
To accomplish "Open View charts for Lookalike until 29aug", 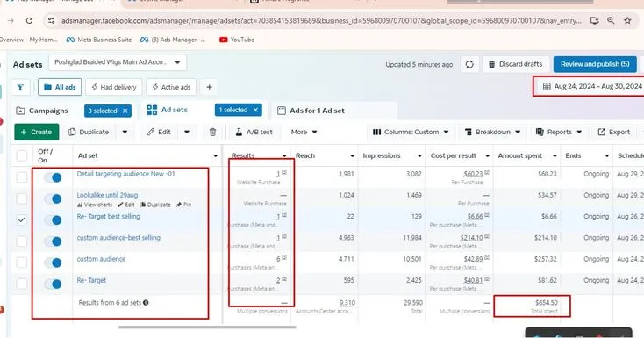I will click(x=95, y=205).
